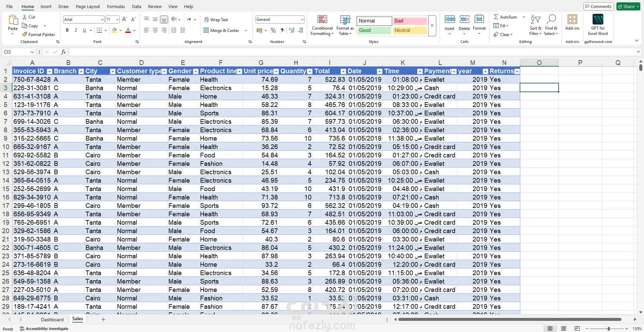Open the Merge & Center dropdown arrow
Viewport: 644px width, 332px height.
[246, 31]
